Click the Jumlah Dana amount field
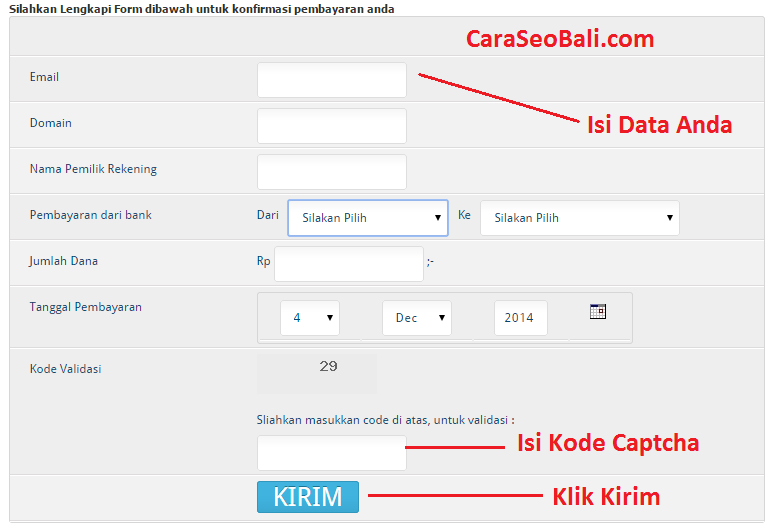This screenshot has height=529, width=775. click(x=348, y=264)
